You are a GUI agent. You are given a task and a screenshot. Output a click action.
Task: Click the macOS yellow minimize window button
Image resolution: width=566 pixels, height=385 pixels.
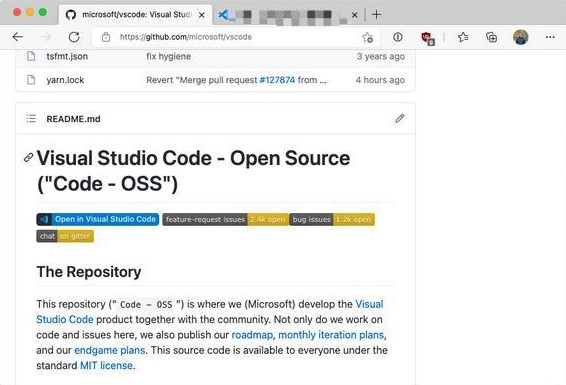click(x=30, y=12)
